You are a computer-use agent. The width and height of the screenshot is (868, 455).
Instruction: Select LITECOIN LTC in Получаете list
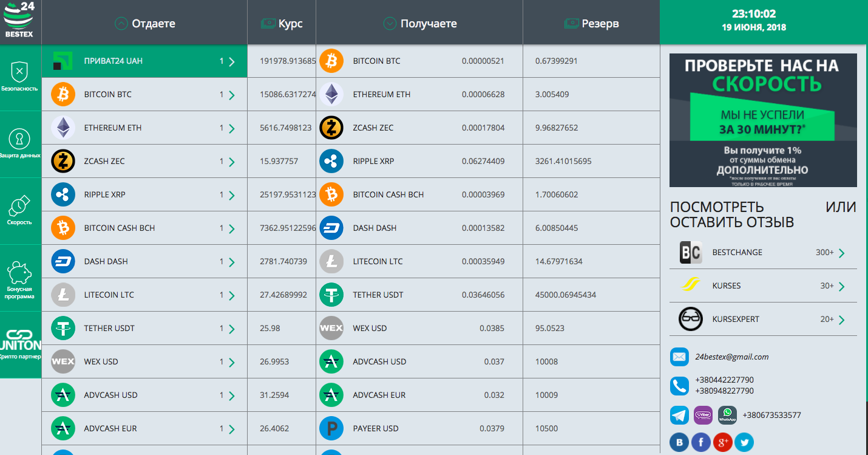coord(419,261)
